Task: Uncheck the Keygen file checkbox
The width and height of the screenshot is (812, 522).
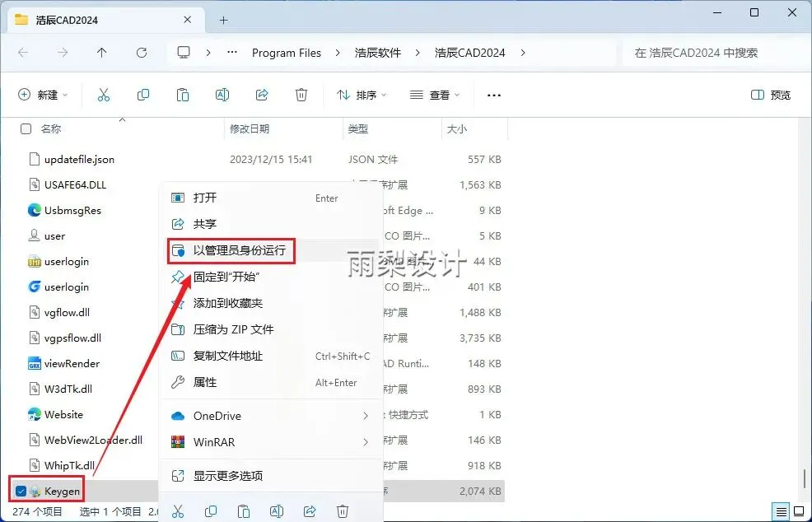Action: point(21,491)
